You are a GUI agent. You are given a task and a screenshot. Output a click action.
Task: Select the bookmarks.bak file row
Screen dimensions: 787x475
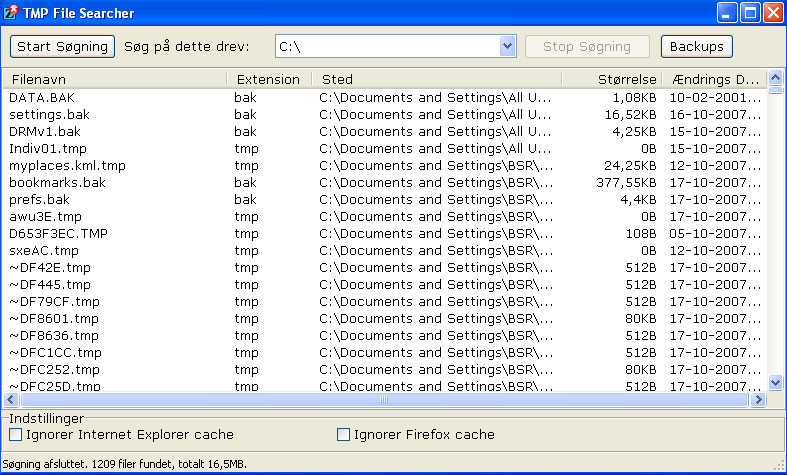pyautogui.click(x=57, y=183)
